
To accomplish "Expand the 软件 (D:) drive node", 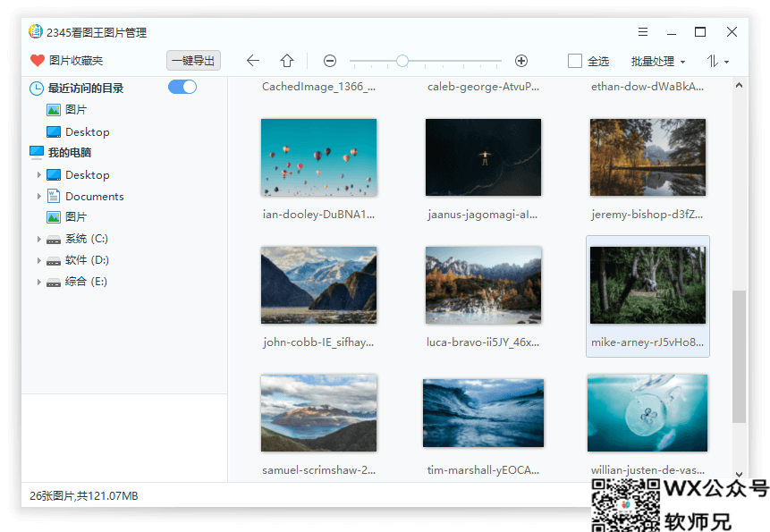I will 39,258.
